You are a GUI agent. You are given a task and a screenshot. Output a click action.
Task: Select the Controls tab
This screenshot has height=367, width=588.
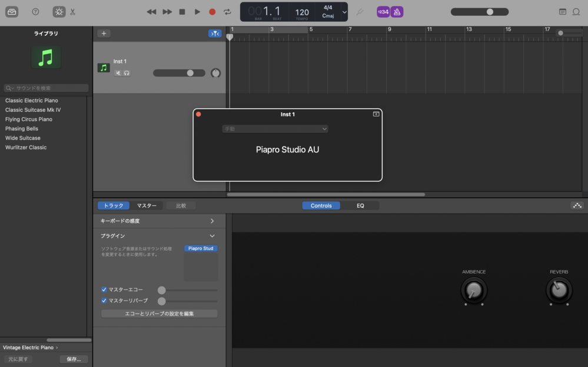click(321, 205)
